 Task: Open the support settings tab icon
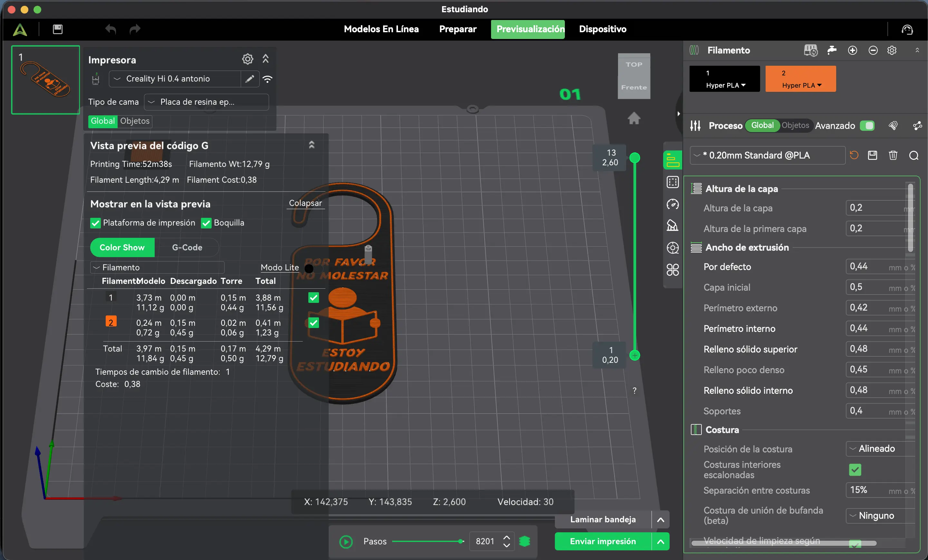pyautogui.click(x=673, y=225)
